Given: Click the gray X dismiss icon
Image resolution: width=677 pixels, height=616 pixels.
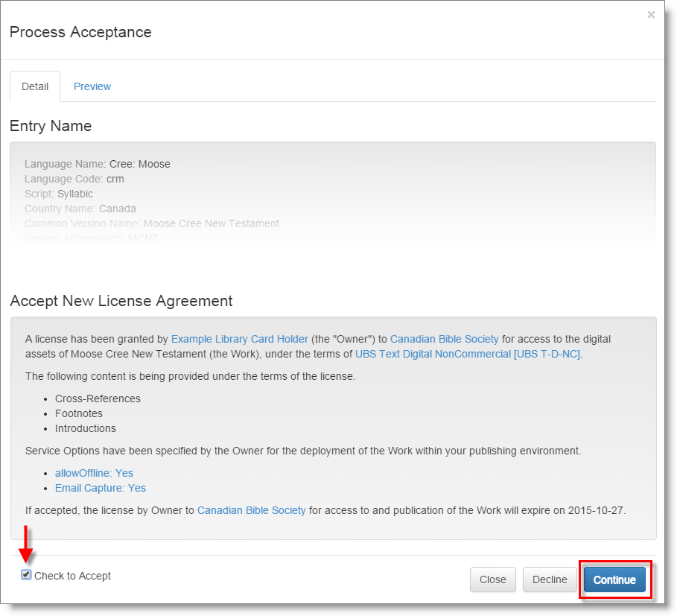Looking at the screenshot, I should (x=651, y=14).
